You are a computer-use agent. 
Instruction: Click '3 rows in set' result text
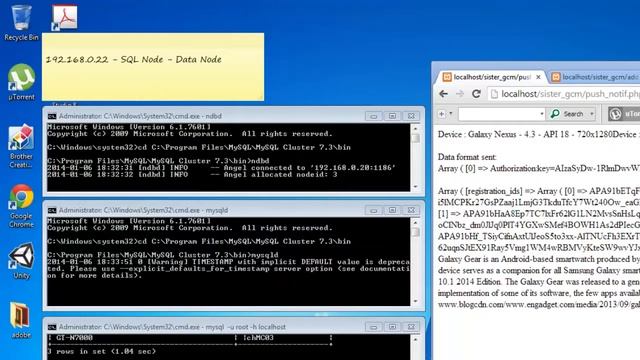coord(102,351)
